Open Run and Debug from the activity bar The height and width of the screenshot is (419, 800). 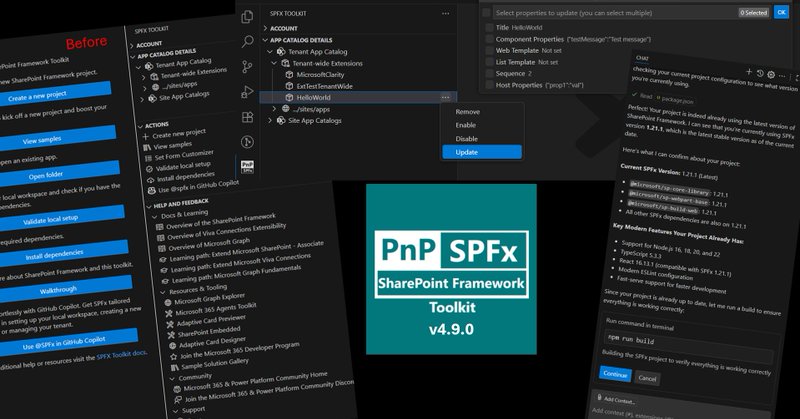pyautogui.click(x=247, y=92)
